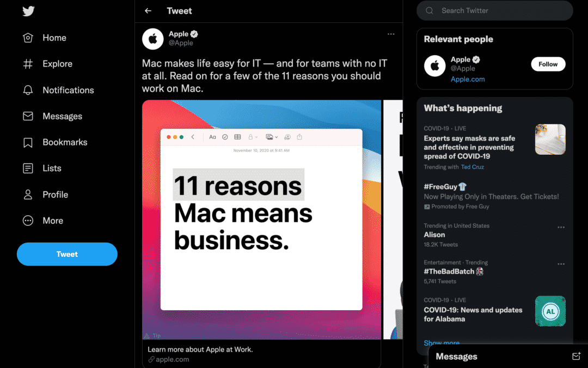Image resolution: width=588 pixels, height=368 pixels.
Task: Follow the Apple account
Action: tap(548, 64)
